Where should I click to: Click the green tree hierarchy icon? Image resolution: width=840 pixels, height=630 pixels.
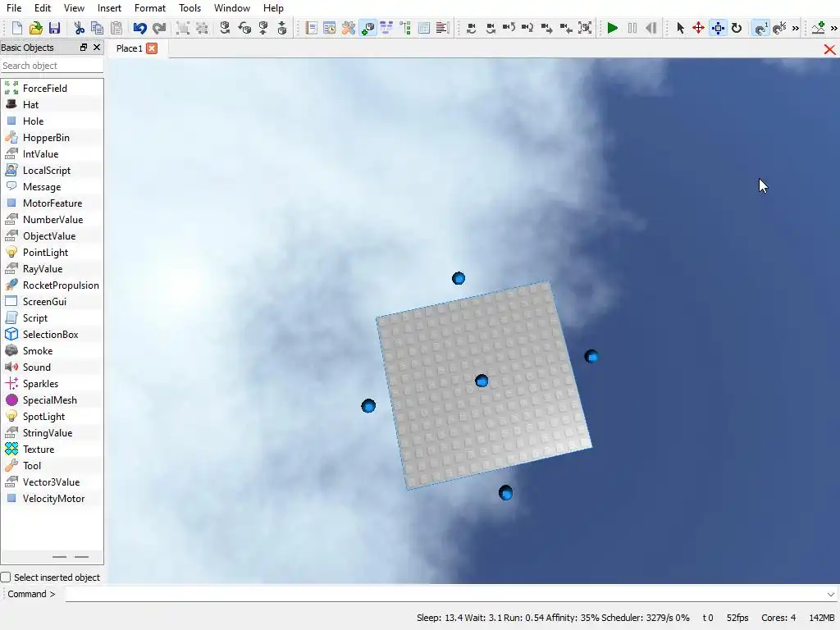click(405, 28)
